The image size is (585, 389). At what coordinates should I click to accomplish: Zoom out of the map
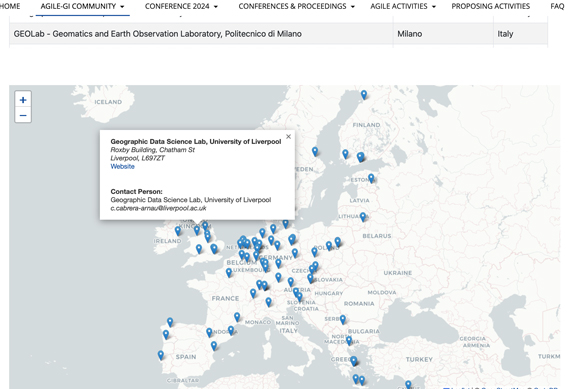click(23, 115)
